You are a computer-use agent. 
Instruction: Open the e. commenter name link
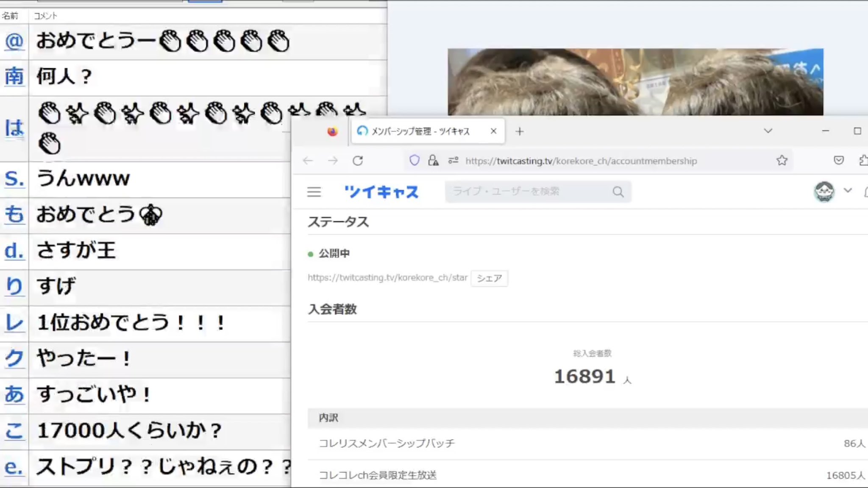pyautogui.click(x=14, y=467)
